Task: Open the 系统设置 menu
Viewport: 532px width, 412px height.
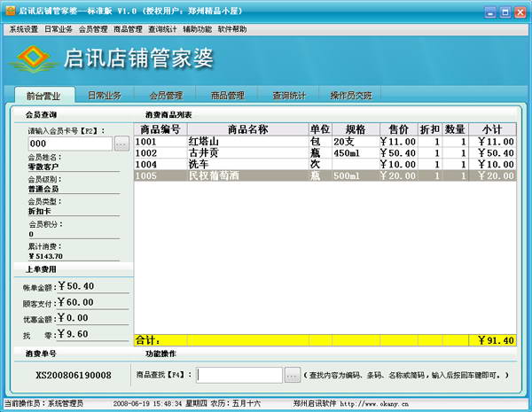Action: (x=24, y=29)
